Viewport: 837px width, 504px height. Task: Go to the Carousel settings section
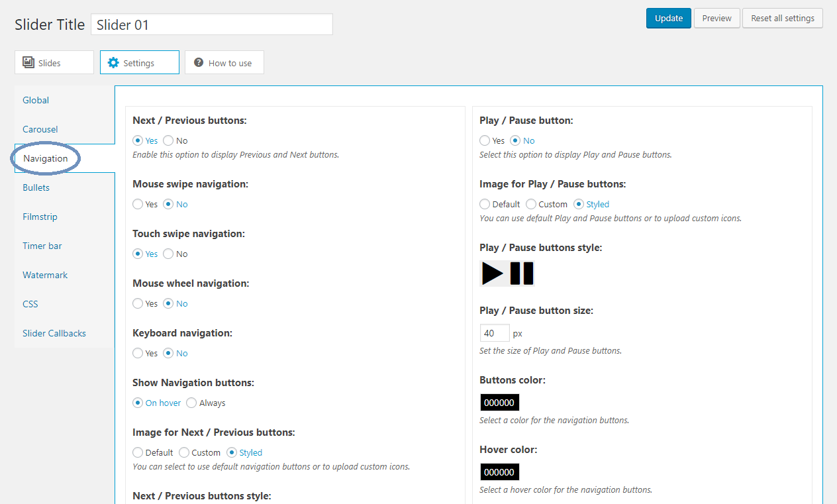click(x=65, y=129)
